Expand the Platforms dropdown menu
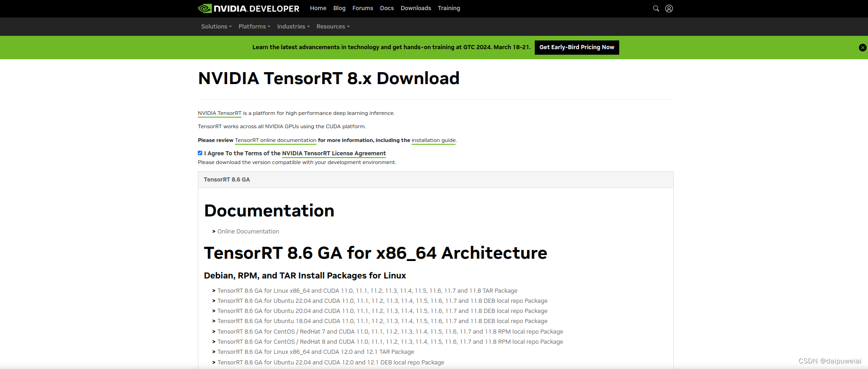 [254, 27]
